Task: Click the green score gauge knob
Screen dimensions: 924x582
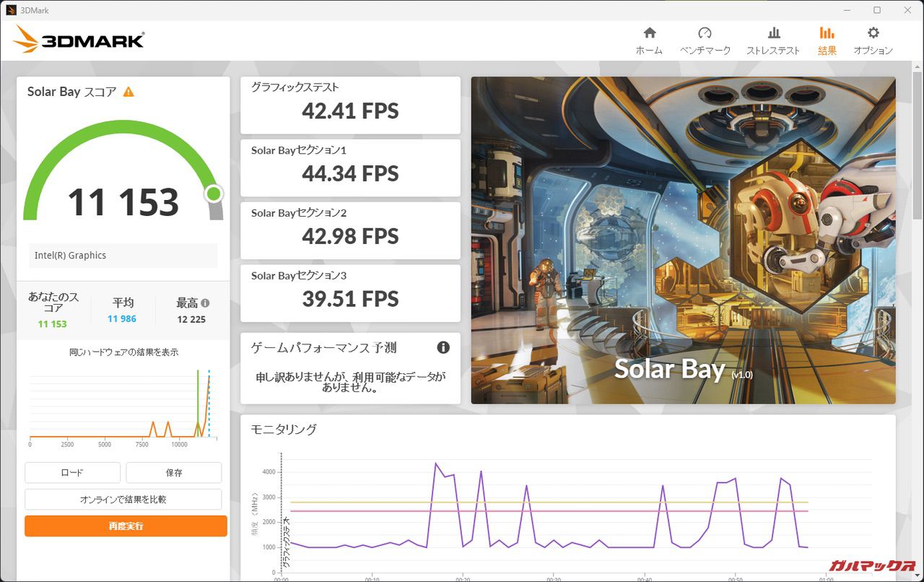Action: click(214, 194)
